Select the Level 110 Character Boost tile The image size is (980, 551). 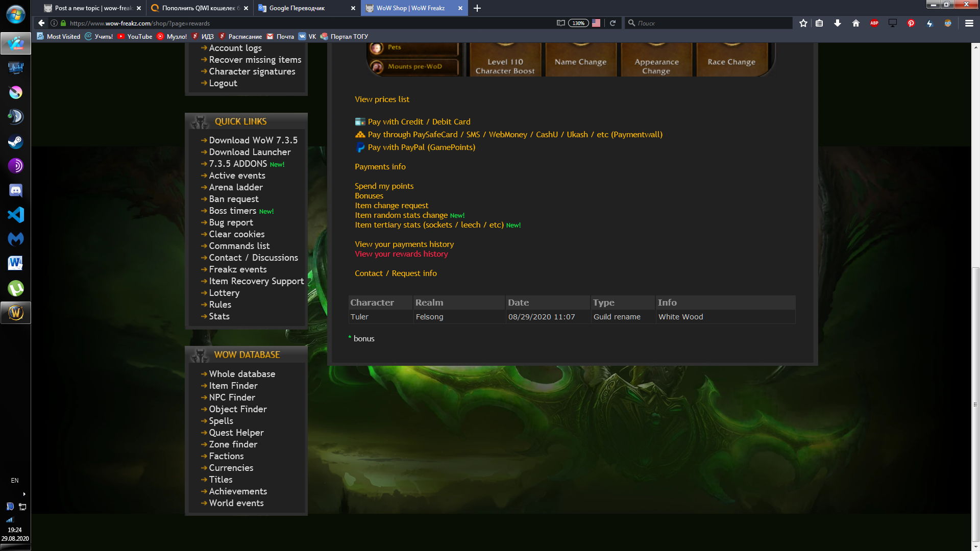505,60
